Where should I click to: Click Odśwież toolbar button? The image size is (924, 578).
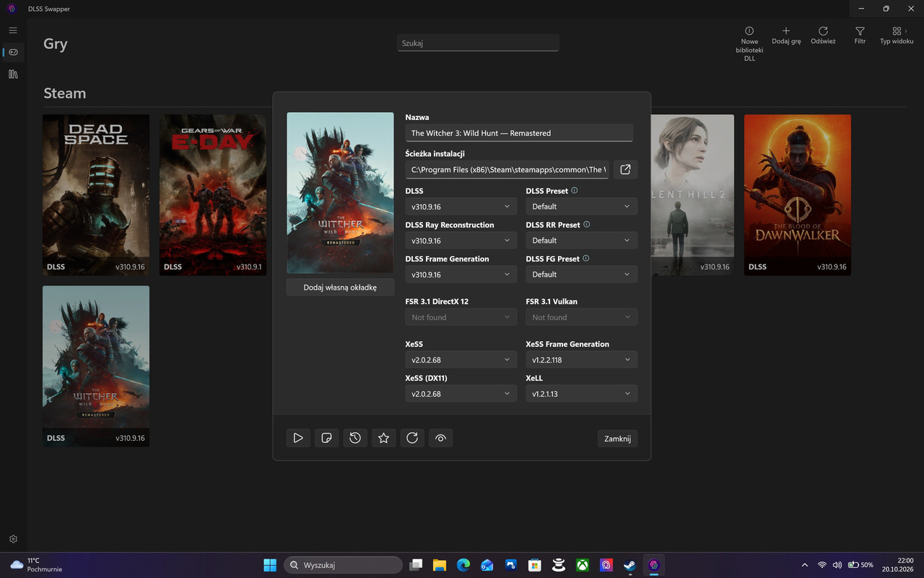click(823, 36)
